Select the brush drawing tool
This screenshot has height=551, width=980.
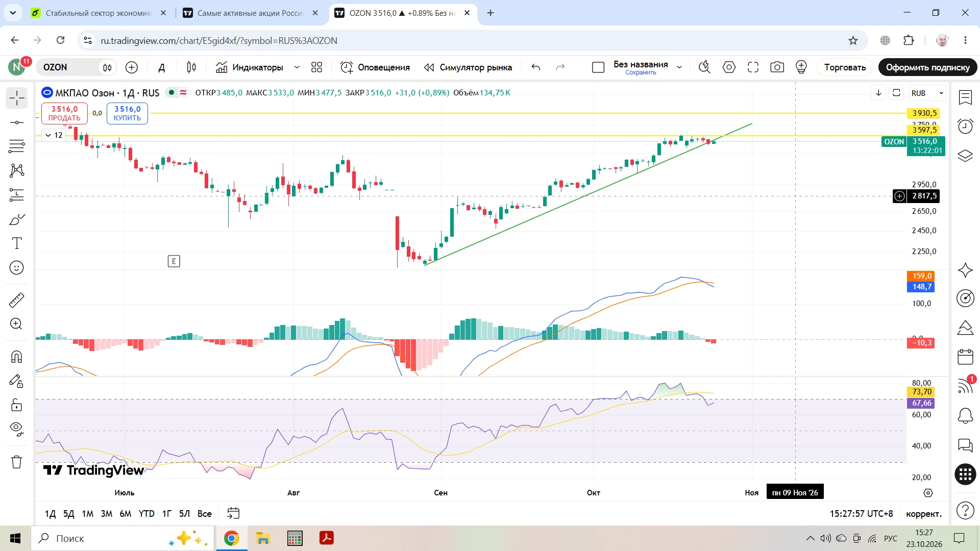(x=17, y=219)
